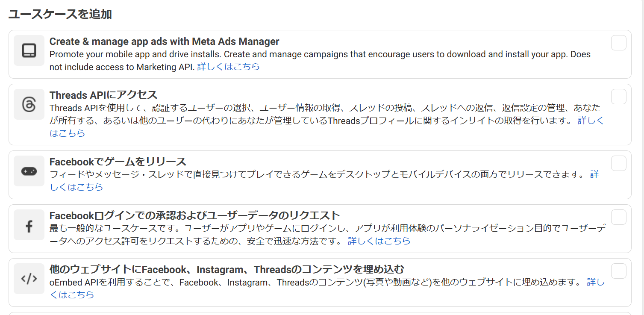Viewport: 644px width, 315px height.
Task: Select the Threads APIにアクセス card title
Action: 103,95
